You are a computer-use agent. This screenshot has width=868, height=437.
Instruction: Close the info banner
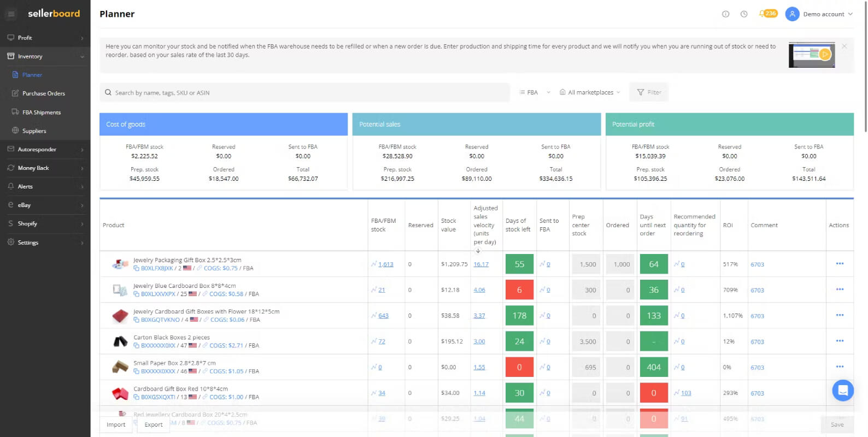[x=844, y=46]
